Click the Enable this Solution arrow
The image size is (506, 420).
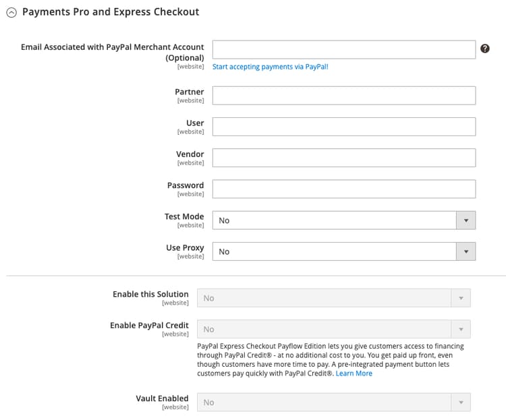click(461, 298)
